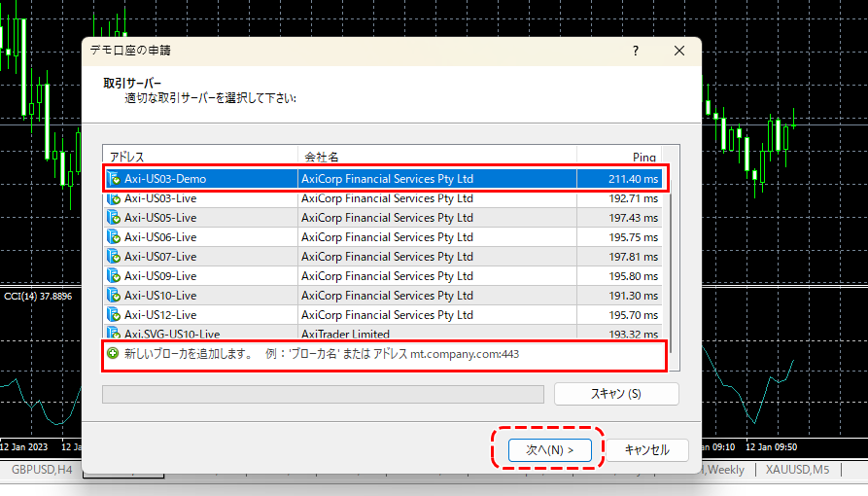Image resolution: width=868 pixels, height=496 pixels.
Task: Sort by the アドレス column header
Action: 200,157
